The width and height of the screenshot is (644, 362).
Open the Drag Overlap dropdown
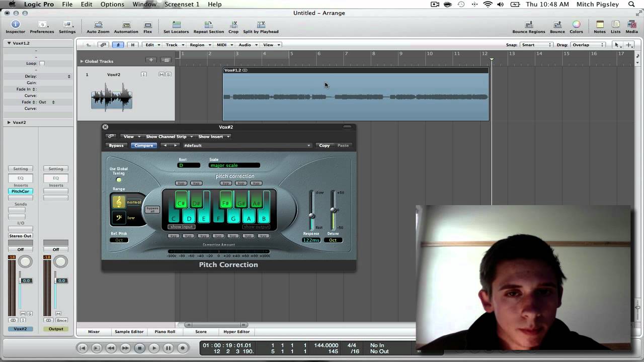[588, 45]
